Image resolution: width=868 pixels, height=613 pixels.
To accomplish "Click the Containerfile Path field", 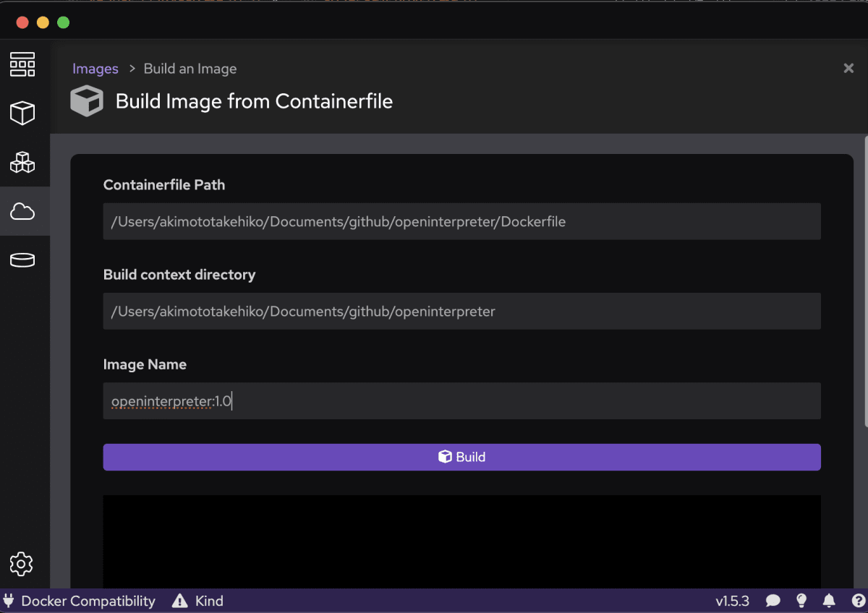I will (461, 221).
